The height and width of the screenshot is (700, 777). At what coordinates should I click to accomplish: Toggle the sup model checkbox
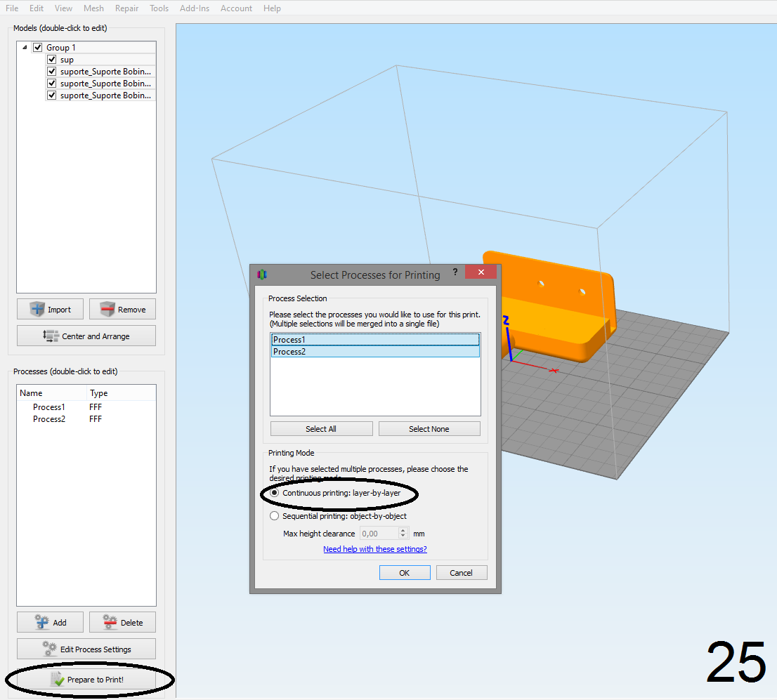[x=51, y=60]
